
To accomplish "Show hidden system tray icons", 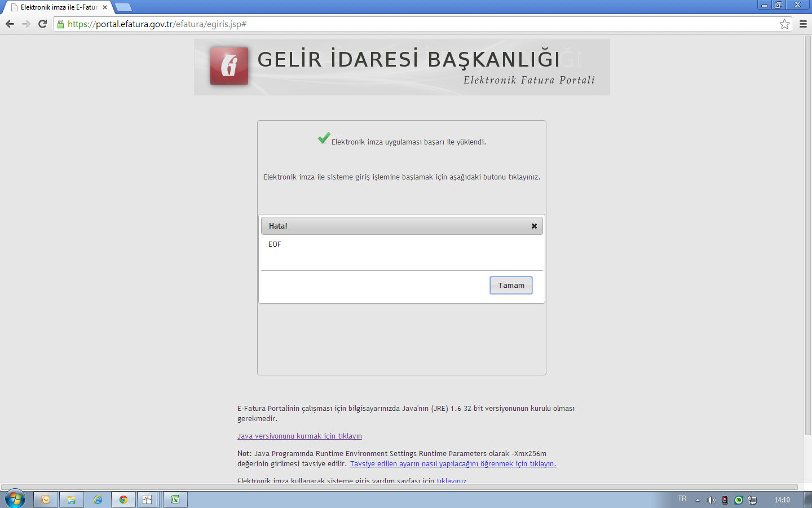I will pos(698,500).
